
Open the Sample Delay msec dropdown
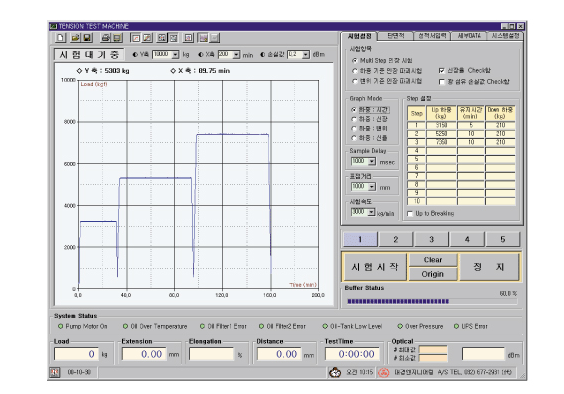tap(372, 161)
